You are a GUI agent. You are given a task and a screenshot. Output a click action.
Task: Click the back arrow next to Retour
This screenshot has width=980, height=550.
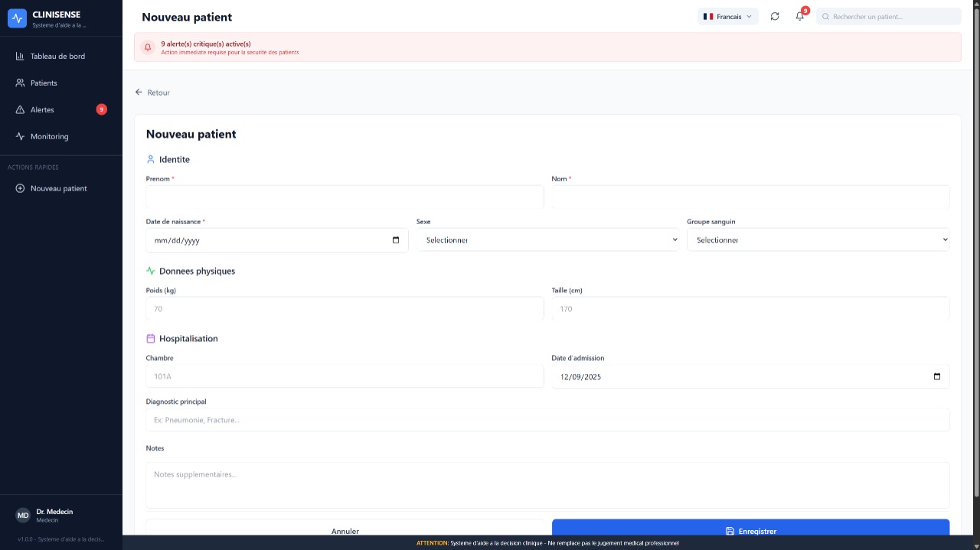[139, 93]
